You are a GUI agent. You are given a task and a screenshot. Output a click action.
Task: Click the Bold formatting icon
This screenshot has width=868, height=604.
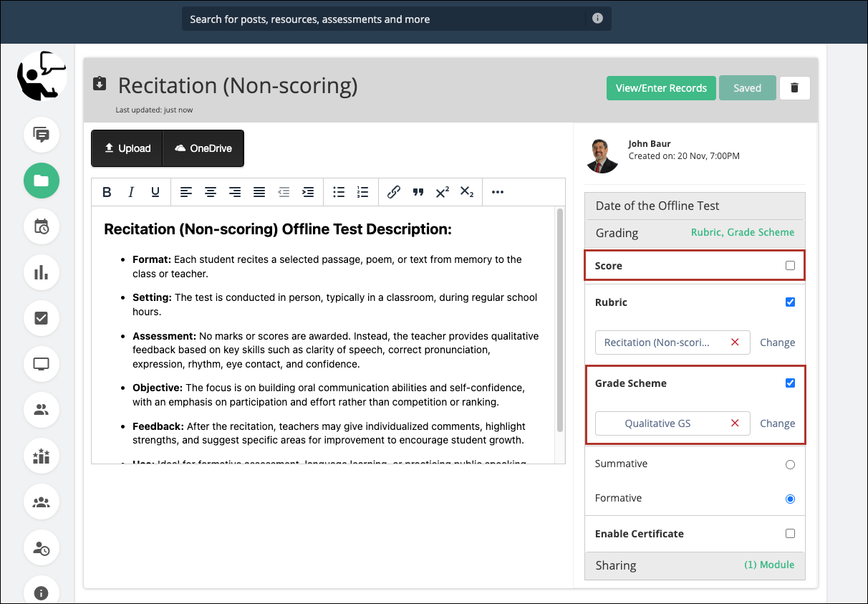pyautogui.click(x=107, y=192)
